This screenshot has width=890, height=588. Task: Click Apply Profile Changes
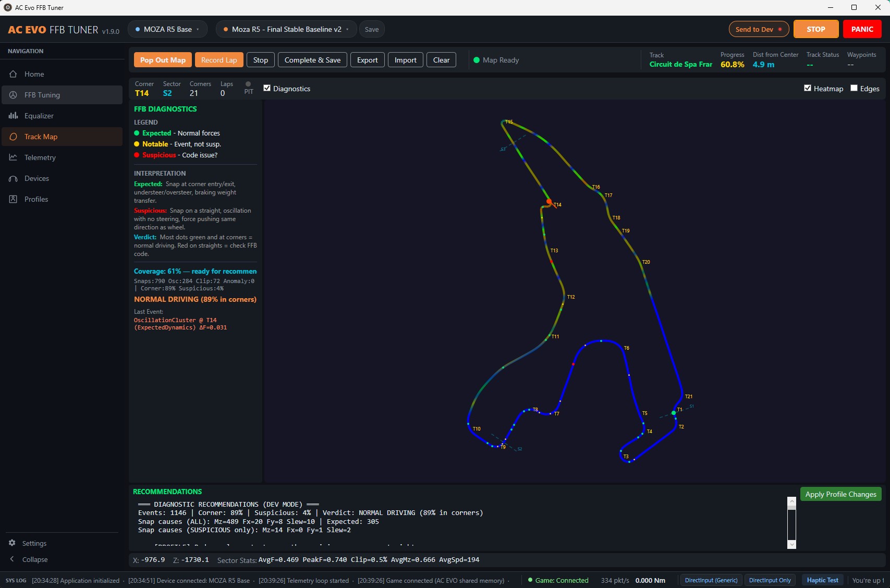point(841,494)
